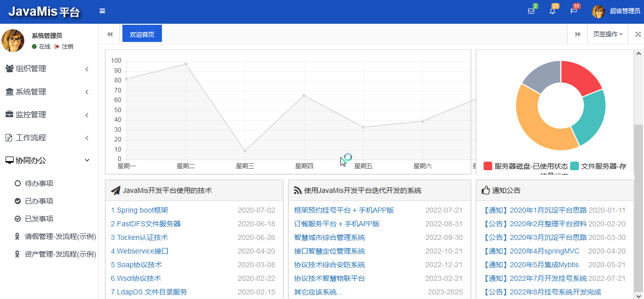Toggle red 服务器磁盘-已使用状态 legend swatch
The width and height of the screenshot is (644, 299).
(x=488, y=166)
